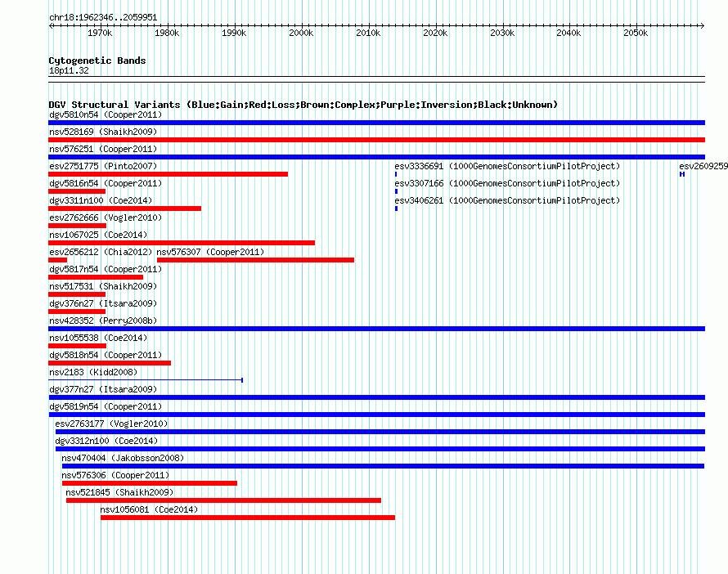This screenshot has width=728, height=574.
Task: Select the nsv1055538 (Coe2014) label
Action: tap(98, 338)
